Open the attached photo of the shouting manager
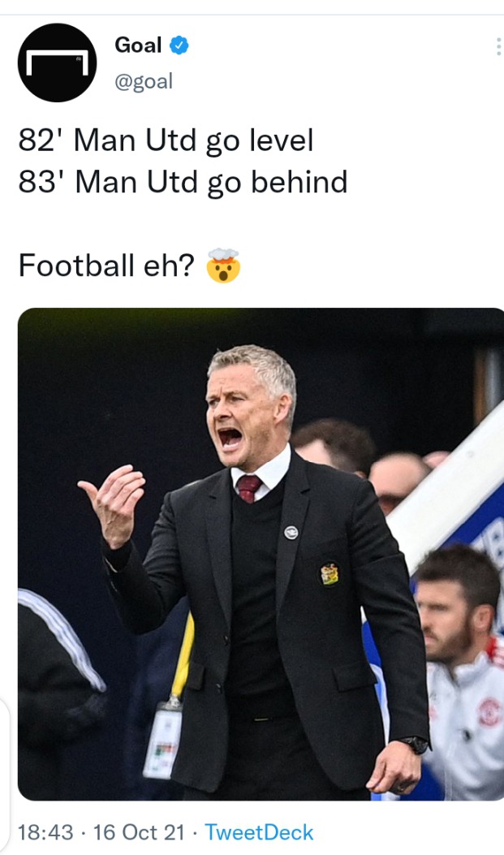504x855 pixels. point(261,554)
